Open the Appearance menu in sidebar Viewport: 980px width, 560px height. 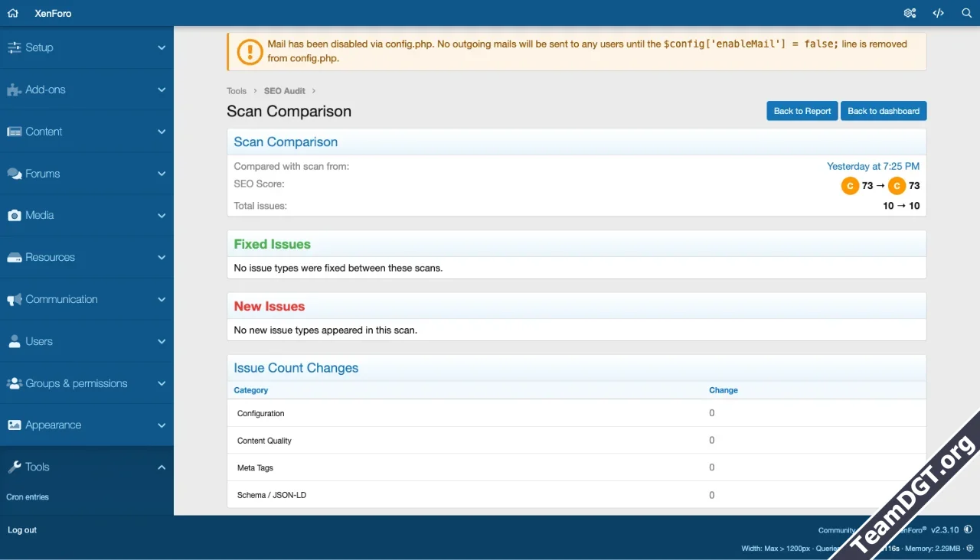click(53, 425)
